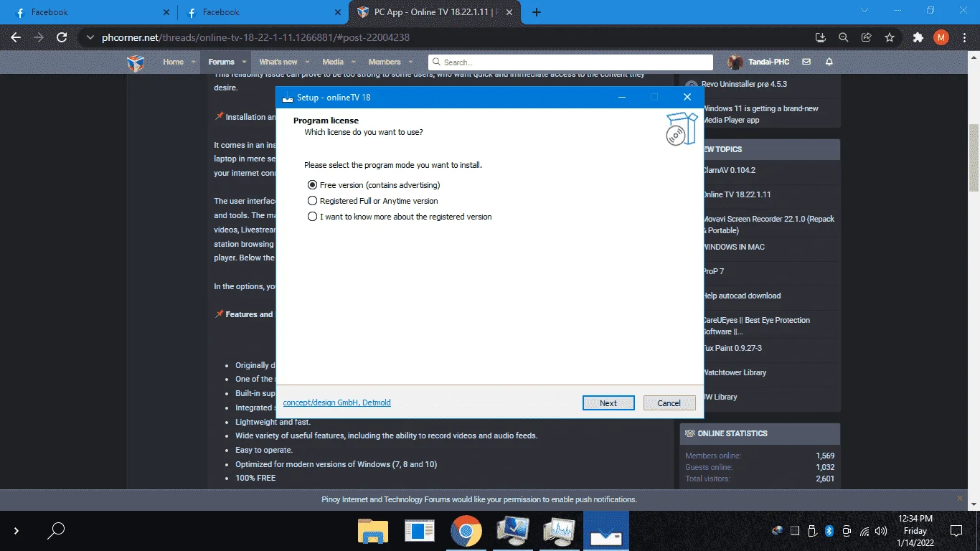Click the zoom magnifier icon in address bar
This screenshot has width=980, height=551.
coord(844,37)
